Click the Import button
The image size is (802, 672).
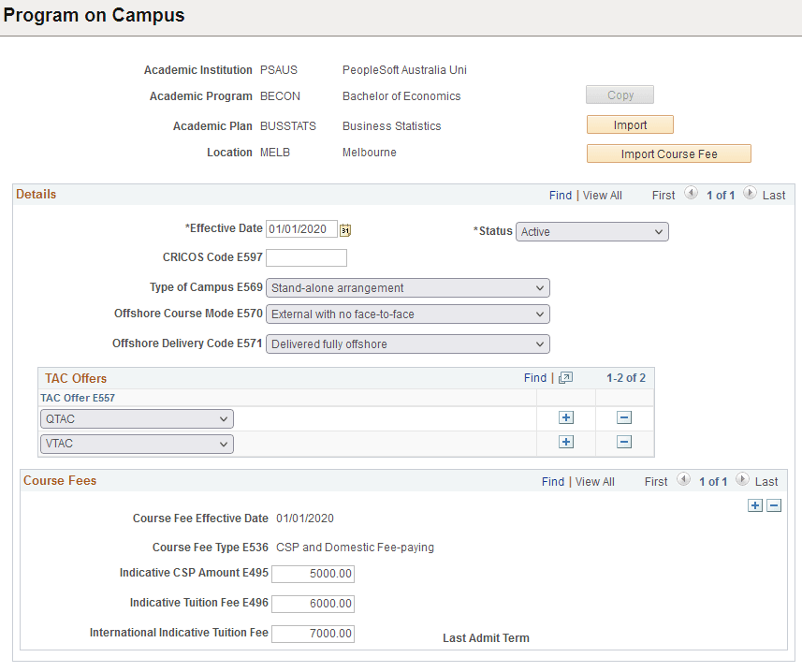[629, 124]
